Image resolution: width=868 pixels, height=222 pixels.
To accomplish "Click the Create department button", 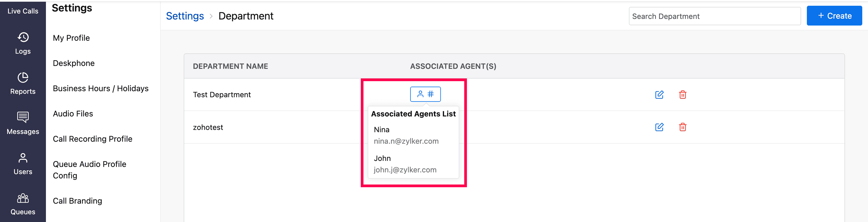I will [834, 16].
